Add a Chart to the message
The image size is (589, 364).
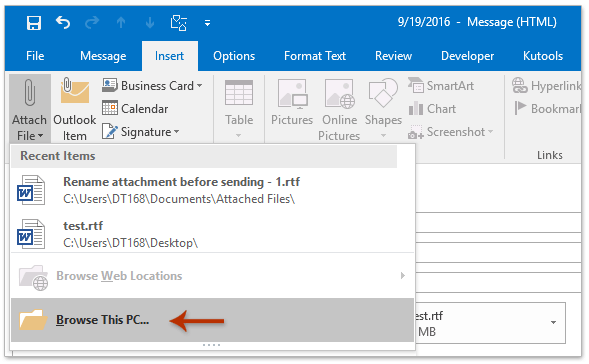(432, 109)
